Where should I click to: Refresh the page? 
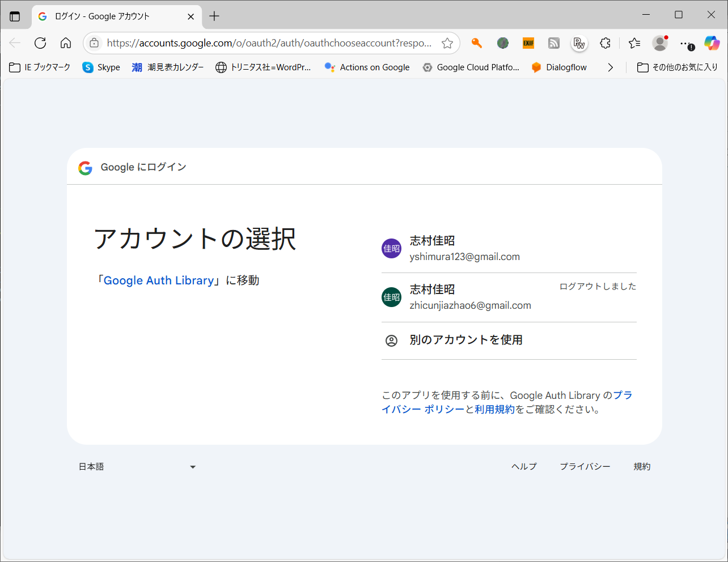[x=40, y=43]
